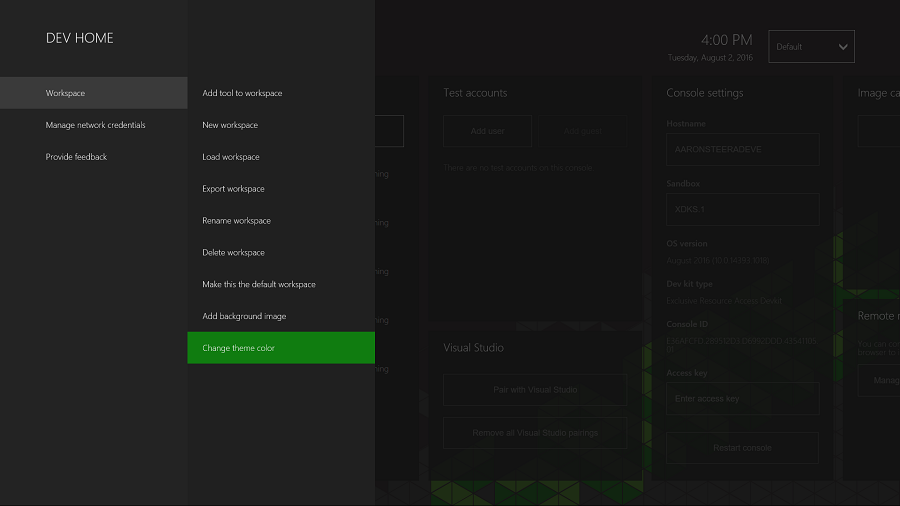Click the OS version value text
The height and width of the screenshot is (506, 900).
717,260
